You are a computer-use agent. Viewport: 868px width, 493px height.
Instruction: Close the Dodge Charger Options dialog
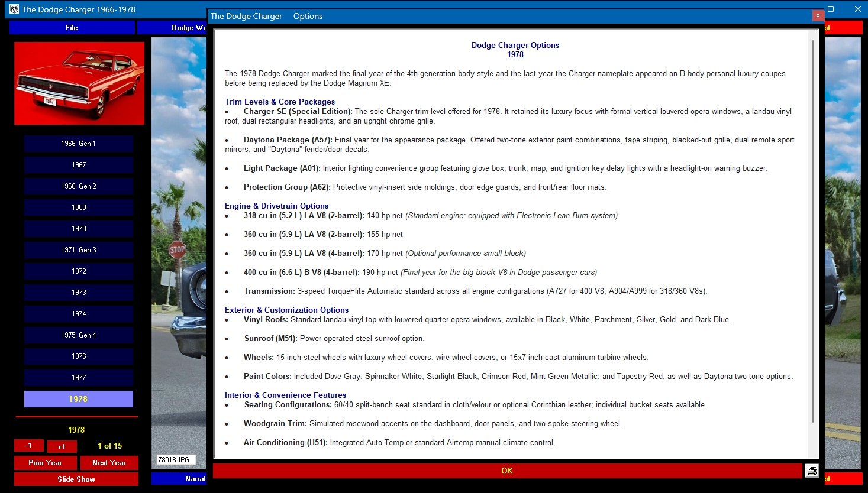[x=818, y=16]
